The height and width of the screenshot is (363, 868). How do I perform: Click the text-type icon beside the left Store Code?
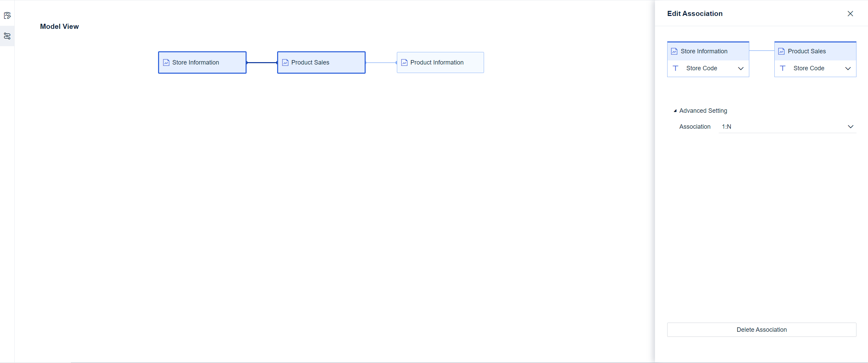[676, 68]
